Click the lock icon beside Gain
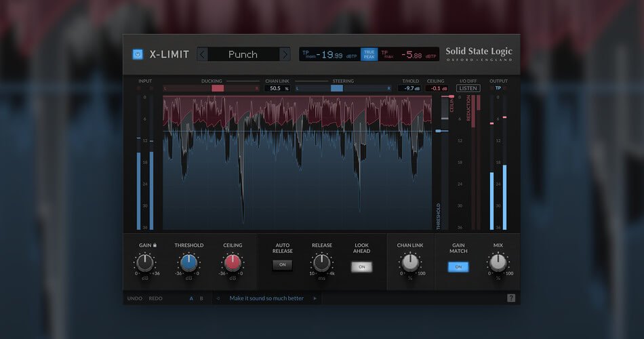Screen dimensions: 644x339 click(x=156, y=245)
